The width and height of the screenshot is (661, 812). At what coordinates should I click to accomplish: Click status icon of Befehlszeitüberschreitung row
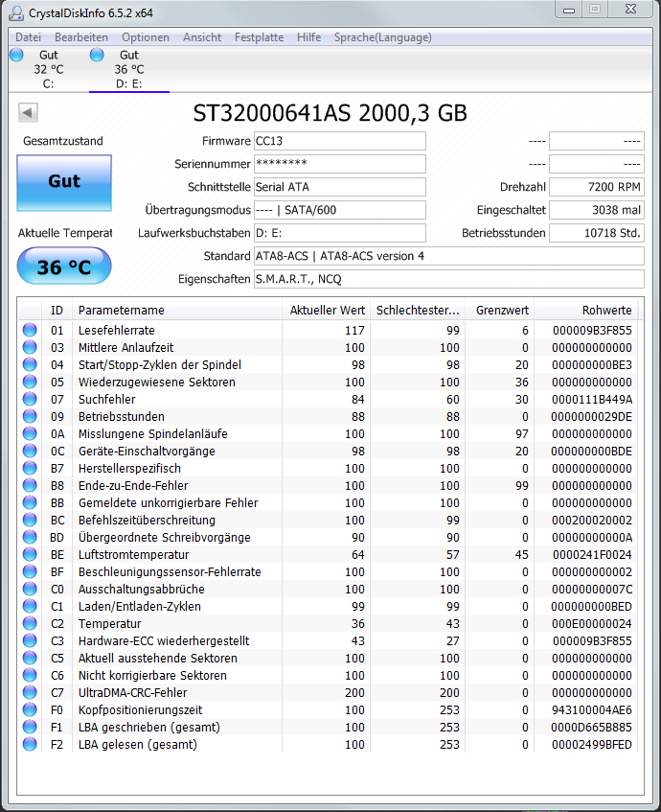point(30,520)
